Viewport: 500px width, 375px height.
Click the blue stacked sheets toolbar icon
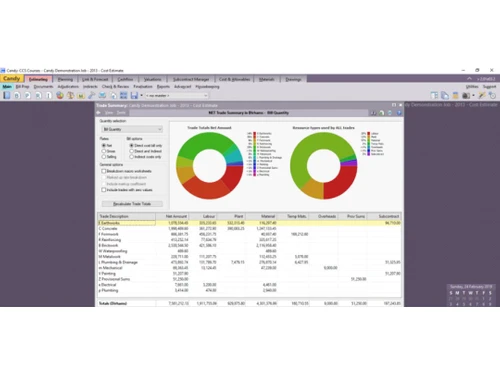click(102, 95)
